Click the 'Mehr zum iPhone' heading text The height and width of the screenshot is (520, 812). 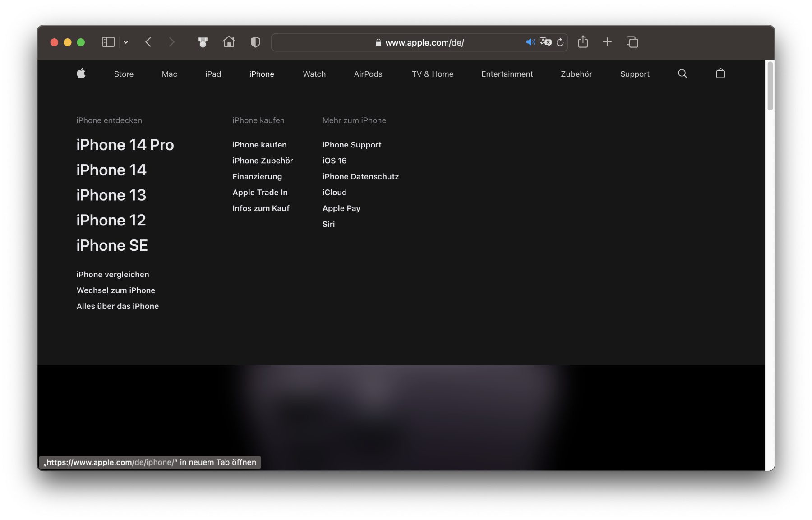[354, 120]
